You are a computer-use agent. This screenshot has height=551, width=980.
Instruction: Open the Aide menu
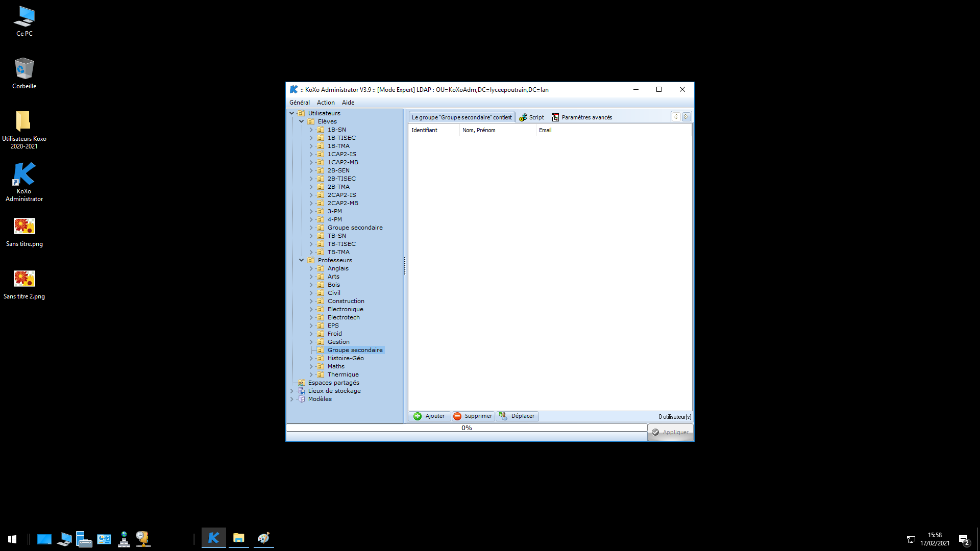pos(348,103)
